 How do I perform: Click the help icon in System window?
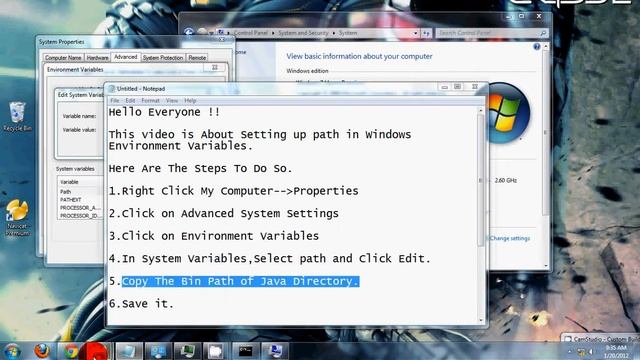coord(536,47)
